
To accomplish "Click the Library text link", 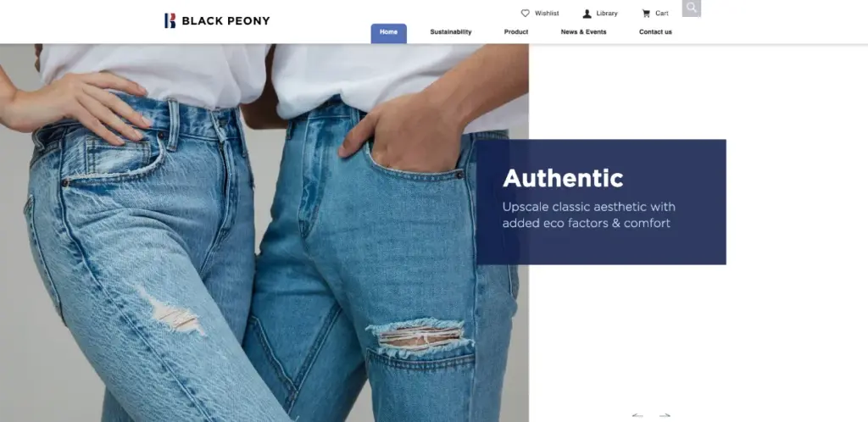I will coord(607,14).
